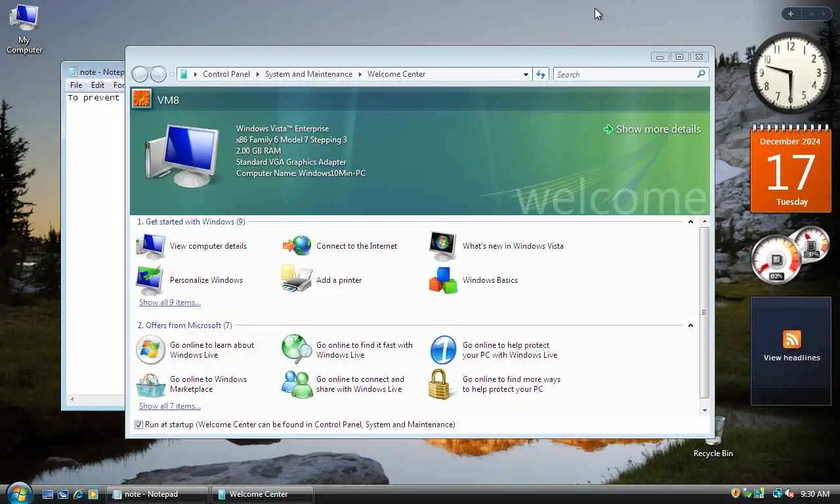Viewport: 840px width, 504px height.
Task: Expand breadcrumb arrow after System and Maintenance
Action: (360, 74)
